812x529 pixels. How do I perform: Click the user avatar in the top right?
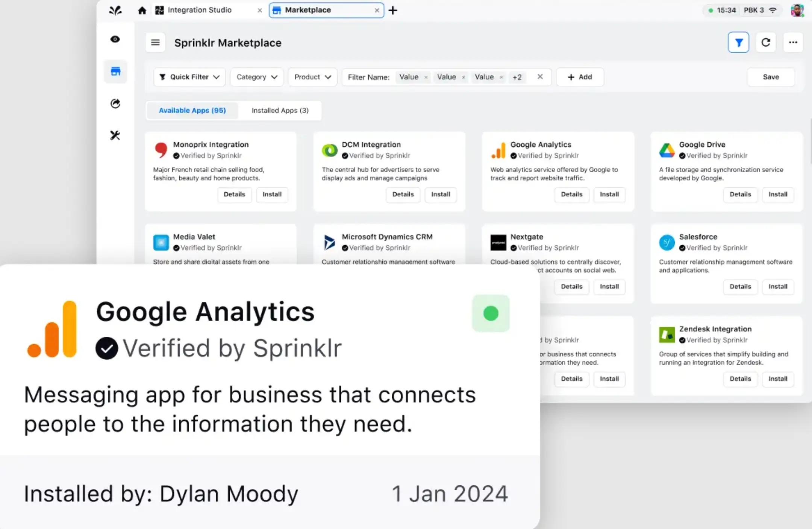tap(797, 10)
